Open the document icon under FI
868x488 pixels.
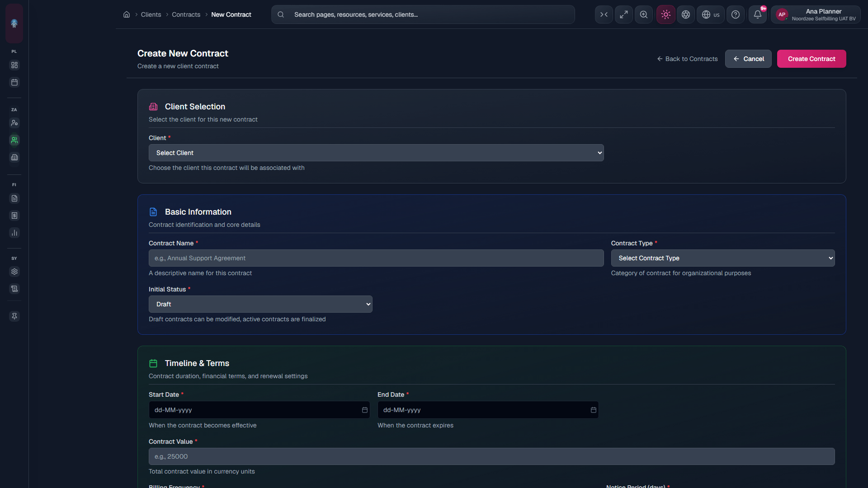pyautogui.click(x=14, y=198)
